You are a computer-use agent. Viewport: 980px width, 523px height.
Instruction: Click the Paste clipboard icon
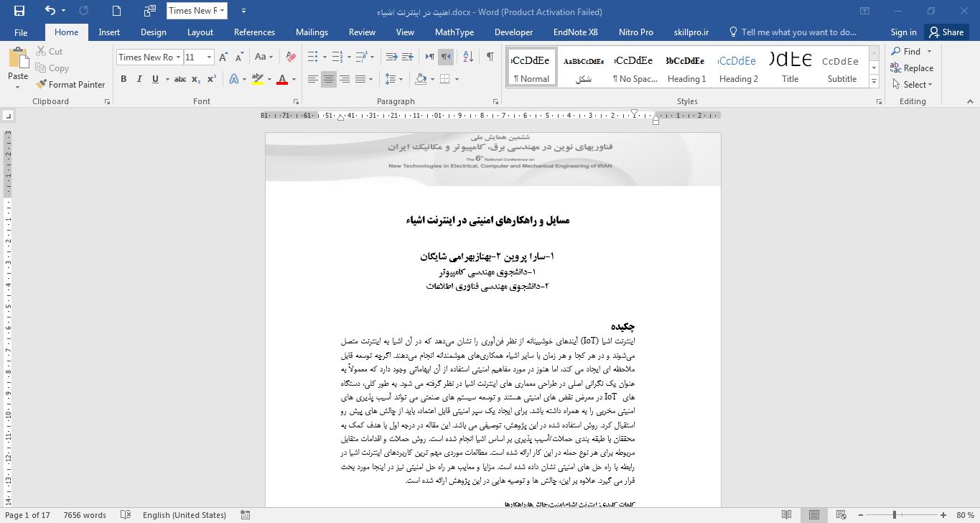point(18,60)
